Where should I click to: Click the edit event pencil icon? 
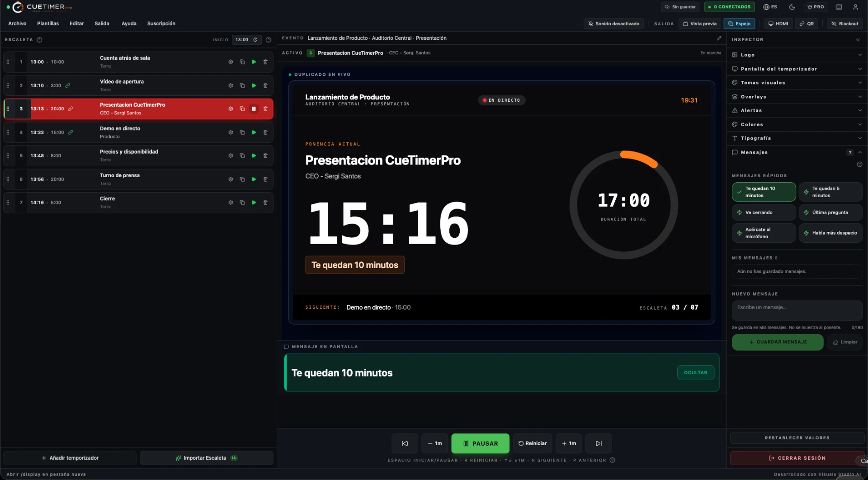click(719, 38)
